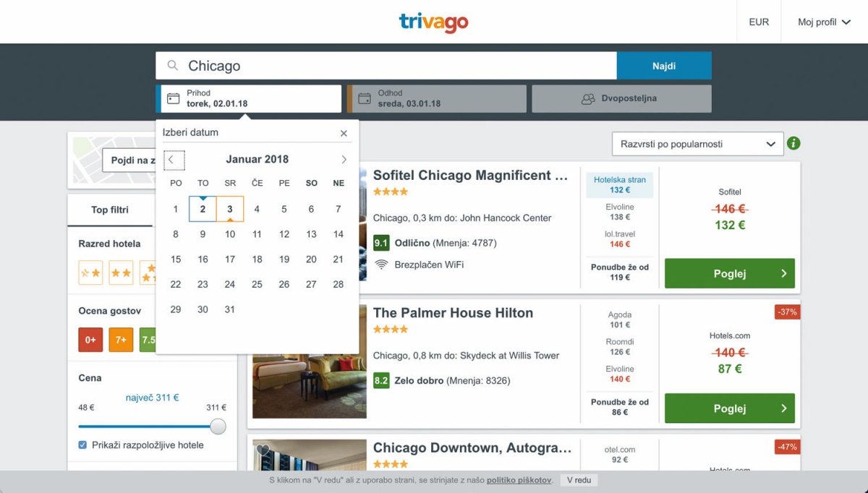This screenshot has width=868, height=493.
Task: Open the Sofitel Chicago Magnificent hotel title
Action: pos(471,175)
